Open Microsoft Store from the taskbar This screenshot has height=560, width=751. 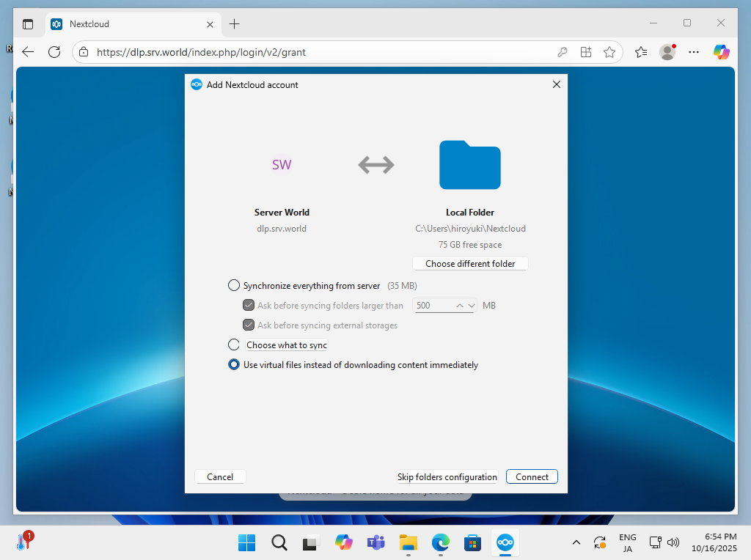click(x=472, y=542)
